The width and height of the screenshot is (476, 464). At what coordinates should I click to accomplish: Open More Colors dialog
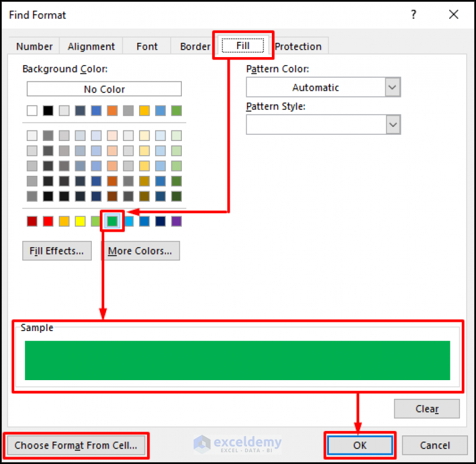click(140, 251)
